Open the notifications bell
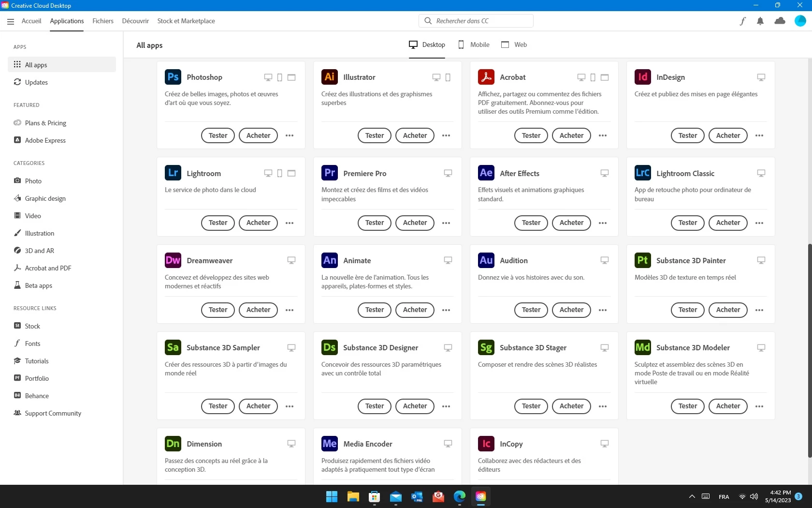Image resolution: width=812 pixels, height=508 pixels. [x=760, y=21]
